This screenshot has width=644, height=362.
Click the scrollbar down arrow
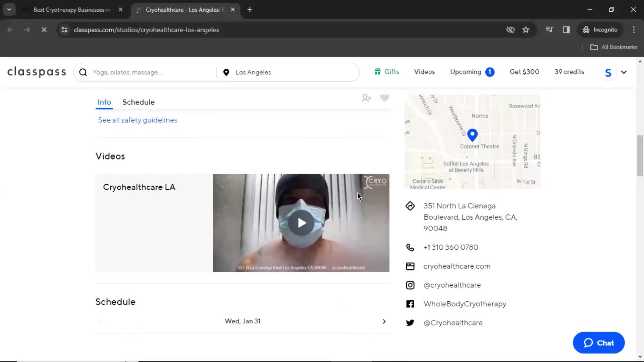click(640, 357)
